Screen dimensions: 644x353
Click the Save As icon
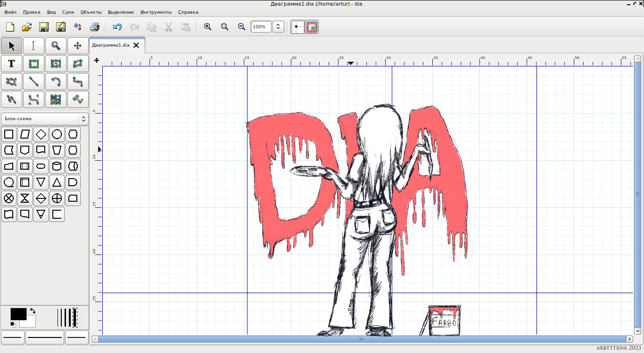point(61,27)
